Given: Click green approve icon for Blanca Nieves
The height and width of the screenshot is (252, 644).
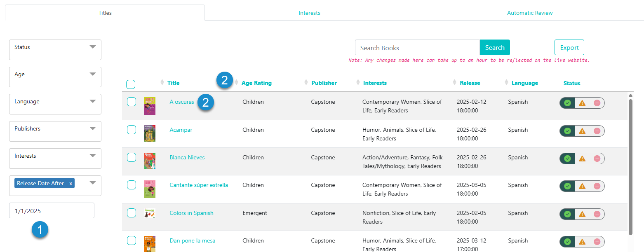Looking at the screenshot, I should tap(567, 159).
